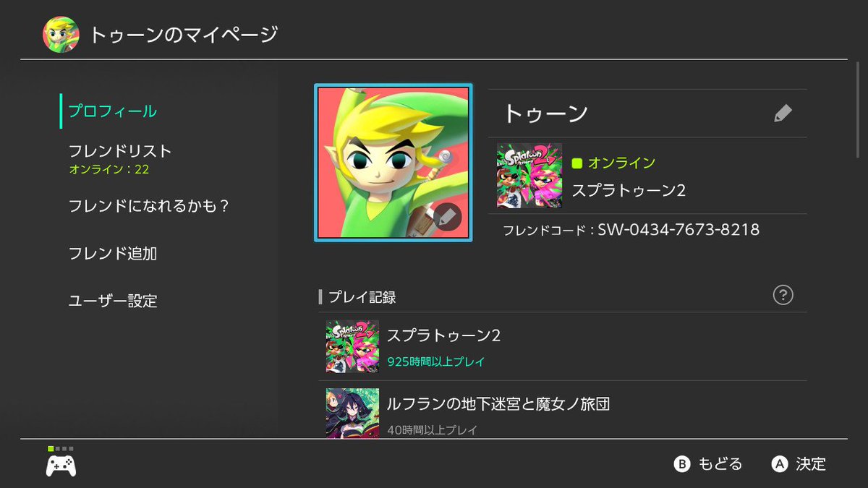
Task: Select スプラトゥーン2 play record entry
Action: click(563, 346)
